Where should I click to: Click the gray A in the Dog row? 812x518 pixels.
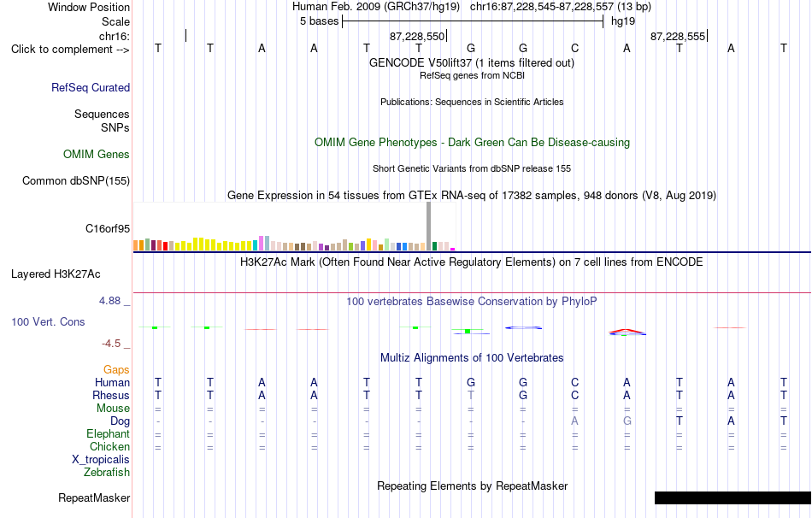[575, 421]
